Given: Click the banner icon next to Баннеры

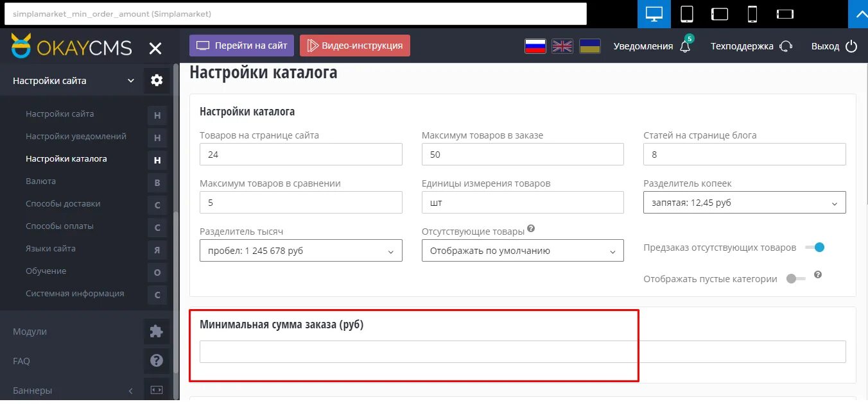Looking at the screenshot, I should coord(157,390).
